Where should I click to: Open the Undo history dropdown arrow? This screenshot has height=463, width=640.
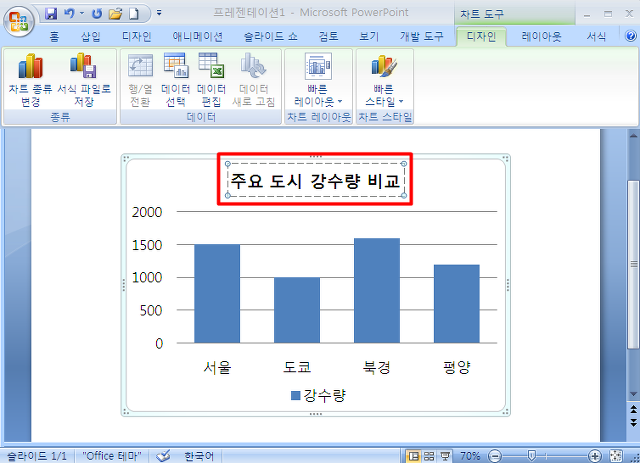pyautogui.click(x=82, y=13)
